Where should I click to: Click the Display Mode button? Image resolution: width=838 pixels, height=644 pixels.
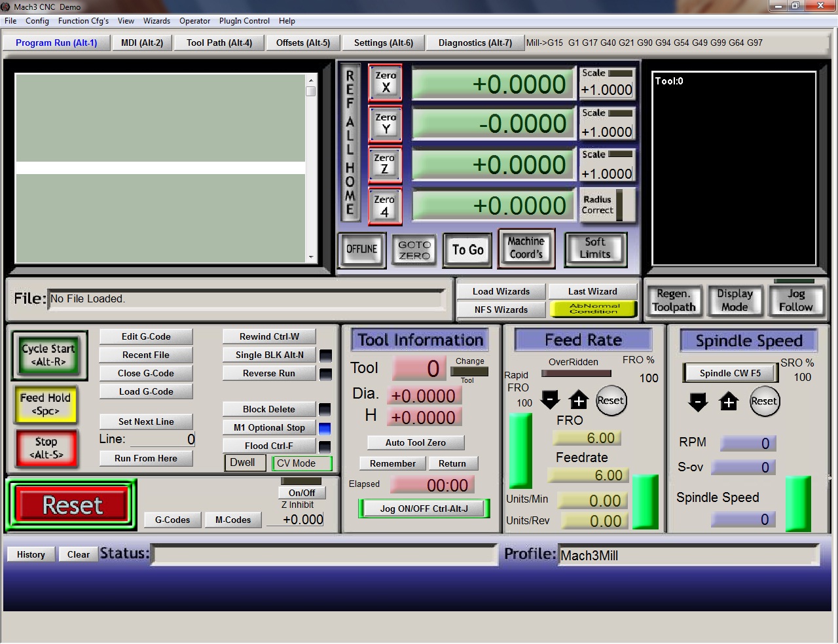(735, 300)
